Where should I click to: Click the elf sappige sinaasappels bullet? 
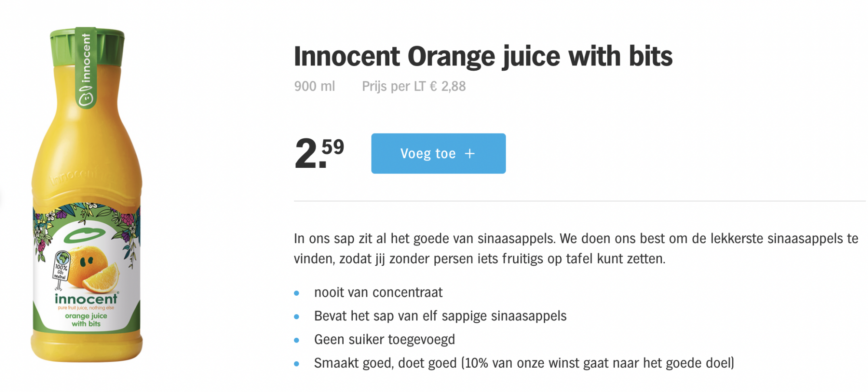tap(440, 316)
